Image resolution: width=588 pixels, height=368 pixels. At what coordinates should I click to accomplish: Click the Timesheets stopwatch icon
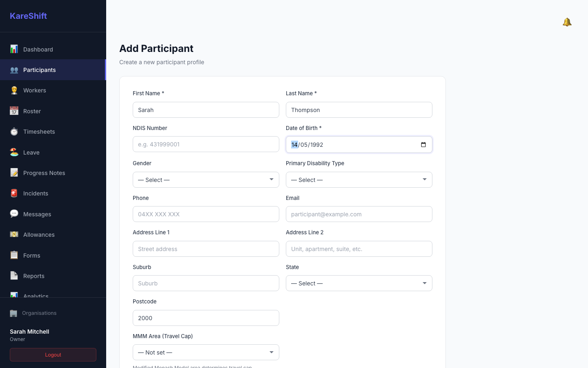coord(14,132)
